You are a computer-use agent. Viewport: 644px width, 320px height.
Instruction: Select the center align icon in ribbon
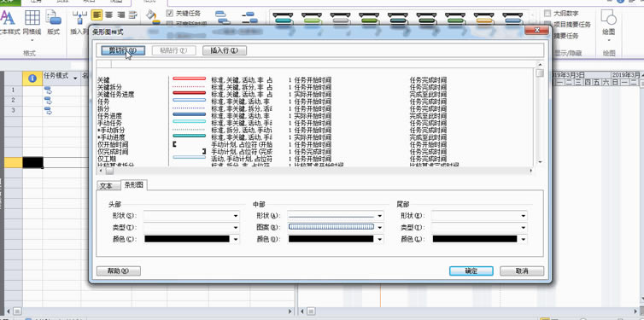(x=108, y=15)
